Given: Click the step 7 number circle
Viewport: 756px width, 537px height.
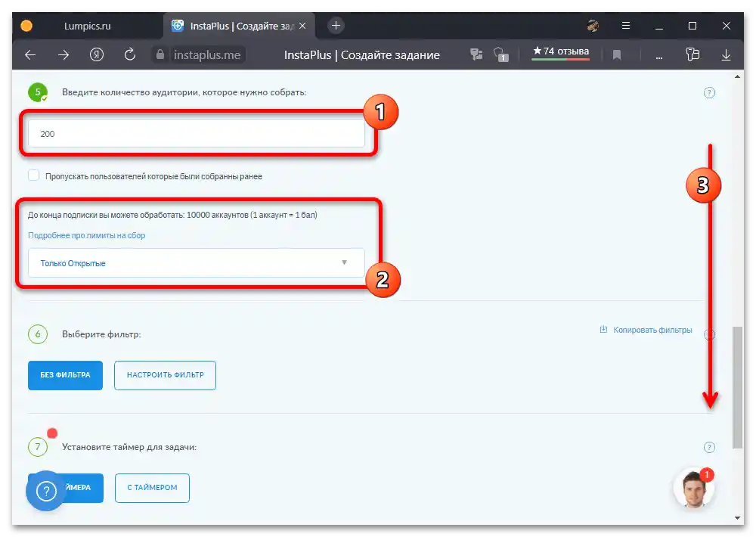Looking at the screenshot, I should [x=38, y=447].
